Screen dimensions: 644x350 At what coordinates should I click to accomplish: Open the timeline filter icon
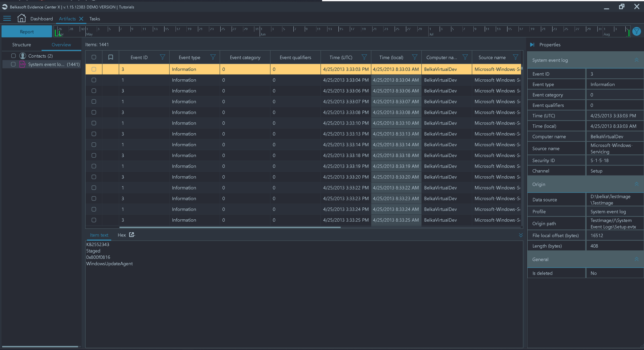(636, 31)
